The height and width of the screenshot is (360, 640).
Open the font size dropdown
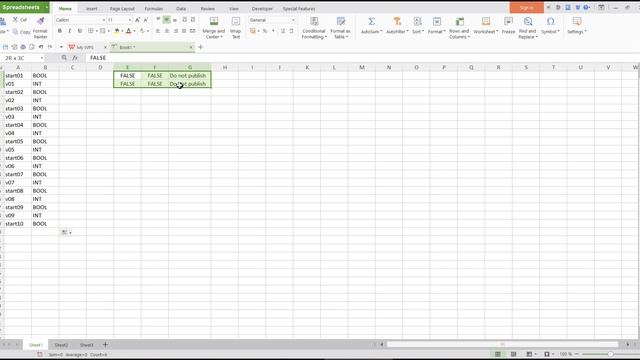(x=130, y=20)
